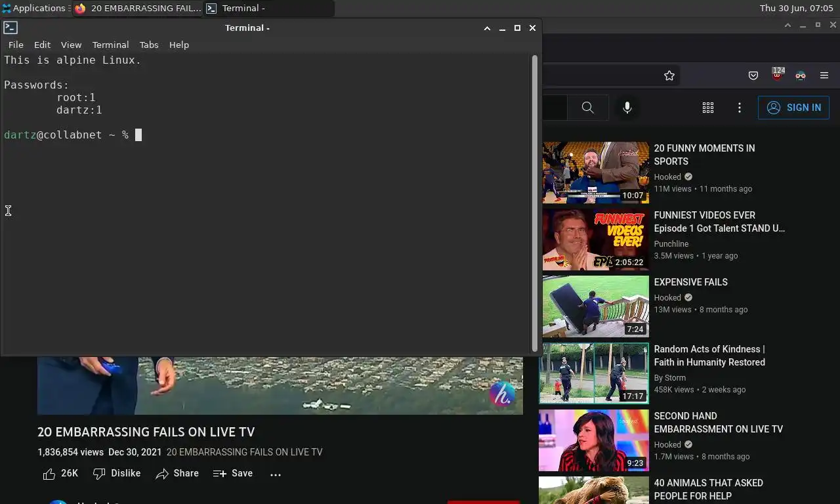Click Punchline channel name
Screen dimensions: 840x504
[x=671, y=244]
